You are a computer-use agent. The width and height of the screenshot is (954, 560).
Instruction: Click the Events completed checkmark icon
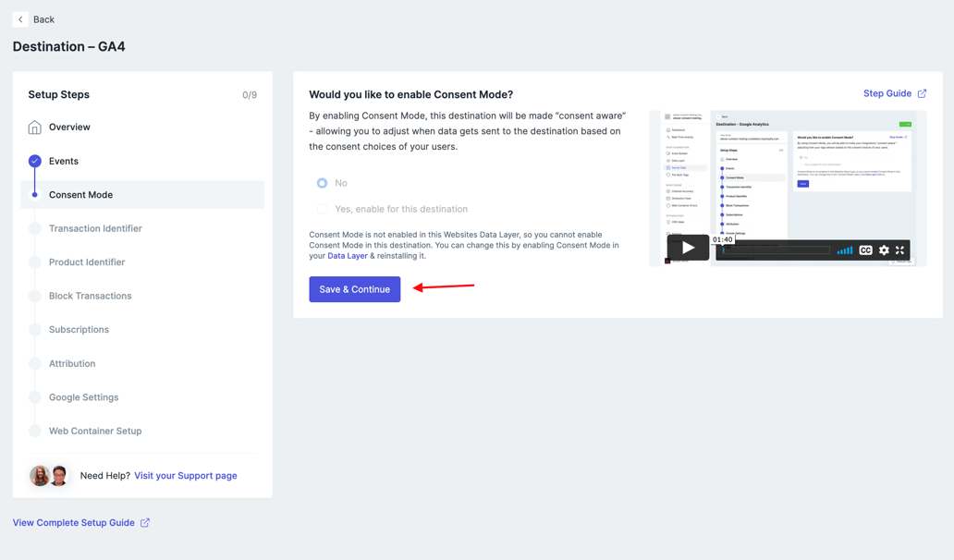35,161
